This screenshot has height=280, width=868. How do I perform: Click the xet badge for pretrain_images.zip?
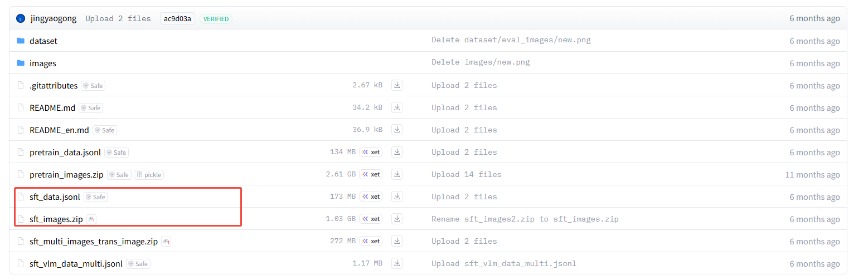[371, 174]
